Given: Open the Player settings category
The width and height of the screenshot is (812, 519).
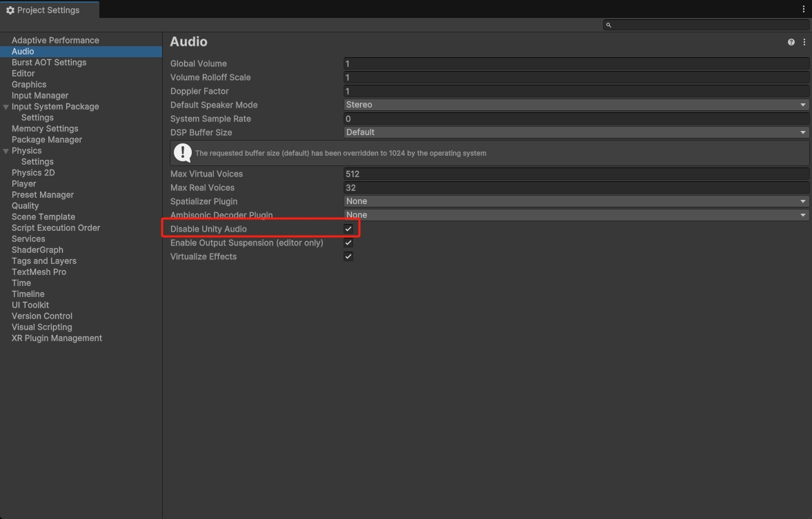Looking at the screenshot, I should click(24, 184).
